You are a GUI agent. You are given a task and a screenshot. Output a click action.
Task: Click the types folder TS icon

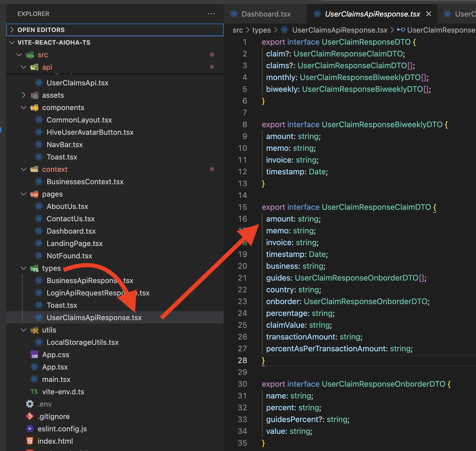(34, 268)
